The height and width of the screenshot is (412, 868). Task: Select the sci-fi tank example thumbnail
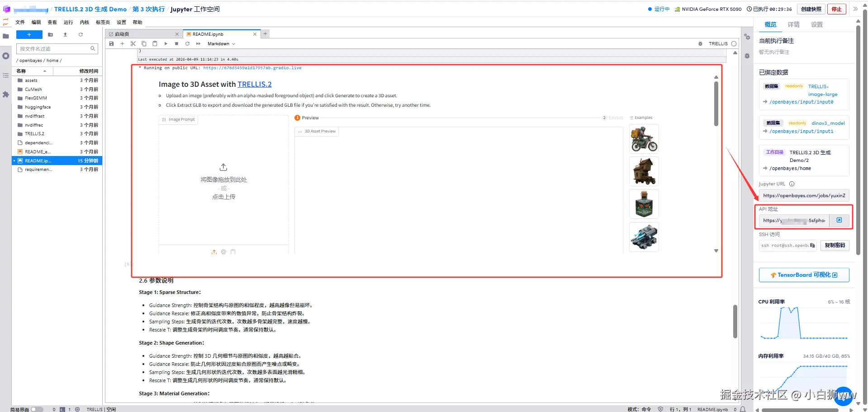644,237
